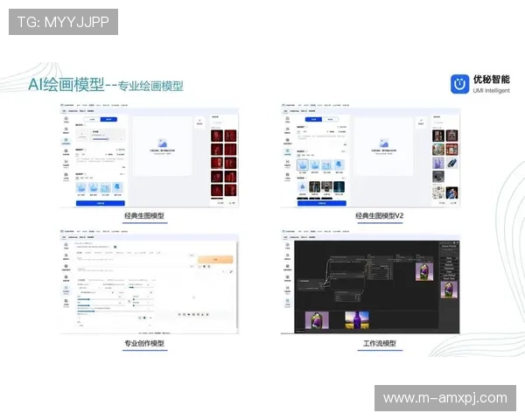The image size is (525, 420).
Task: Open first sidebar icon in 专业创作模型 screenshot
Action: [66, 246]
